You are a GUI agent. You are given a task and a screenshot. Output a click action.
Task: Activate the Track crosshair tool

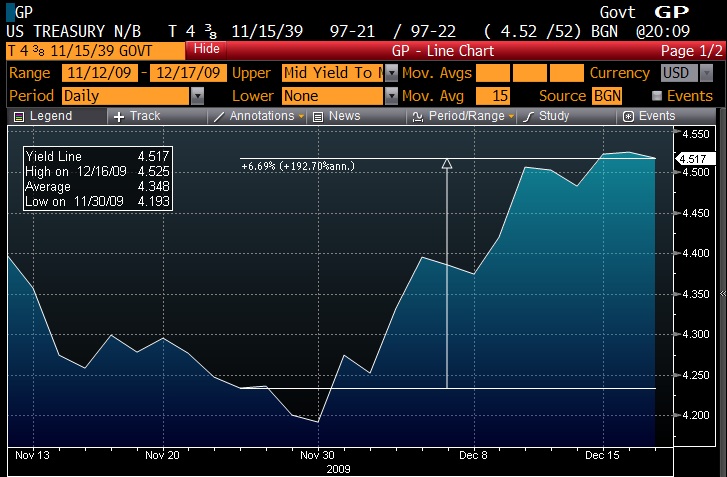coord(137,116)
